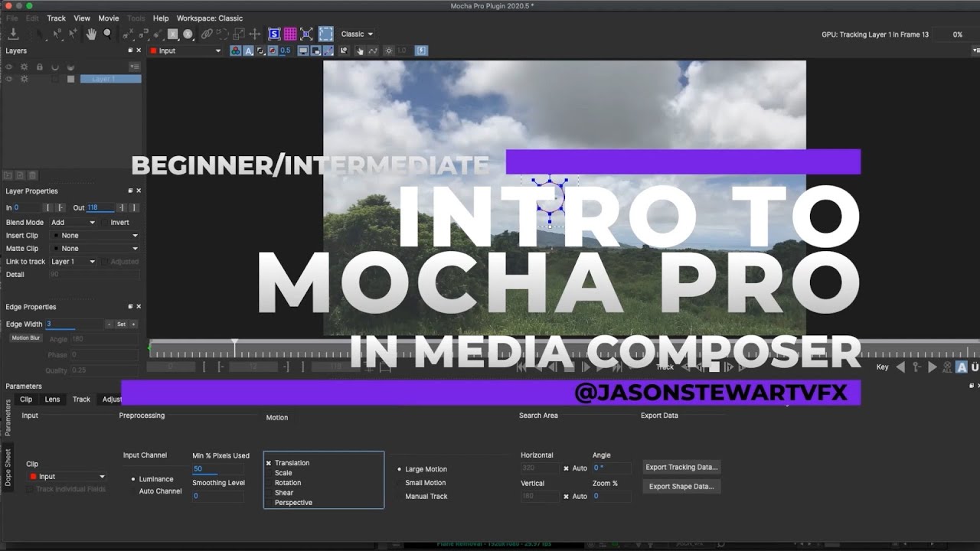The image size is (980, 551).
Task: Enable the Invert checkbox
Action: tap(104, 222)
